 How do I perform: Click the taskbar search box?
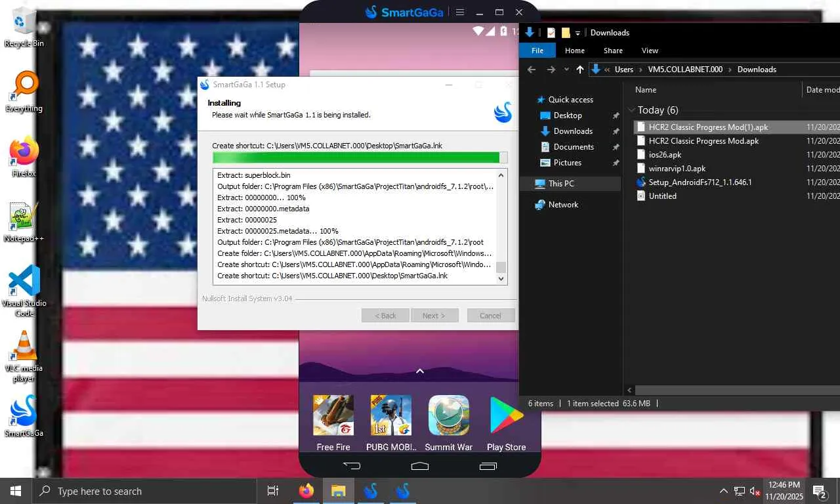[144, 491]
